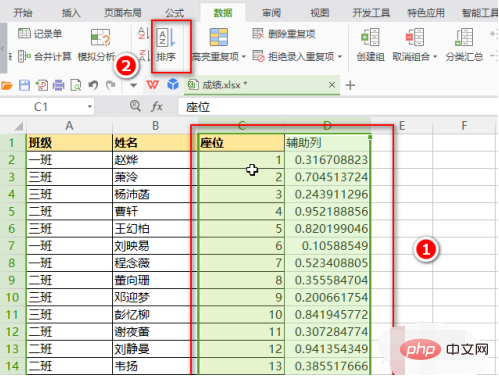Screen dimensions: 499x382
Task: Select column A header
Action: (x=69, y=126)
